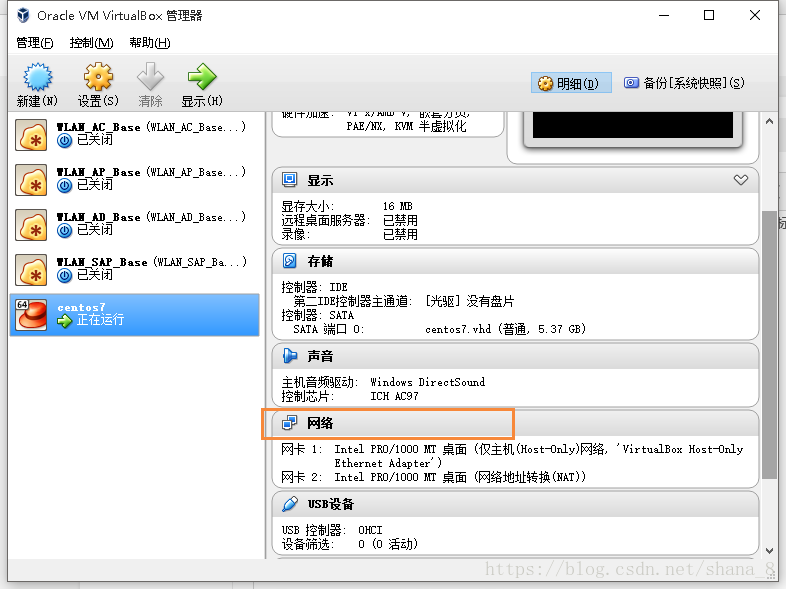This screenshot has height=589, width=786.
Task: Click the details scrollbar down arrow
Action: coord(769,550)
